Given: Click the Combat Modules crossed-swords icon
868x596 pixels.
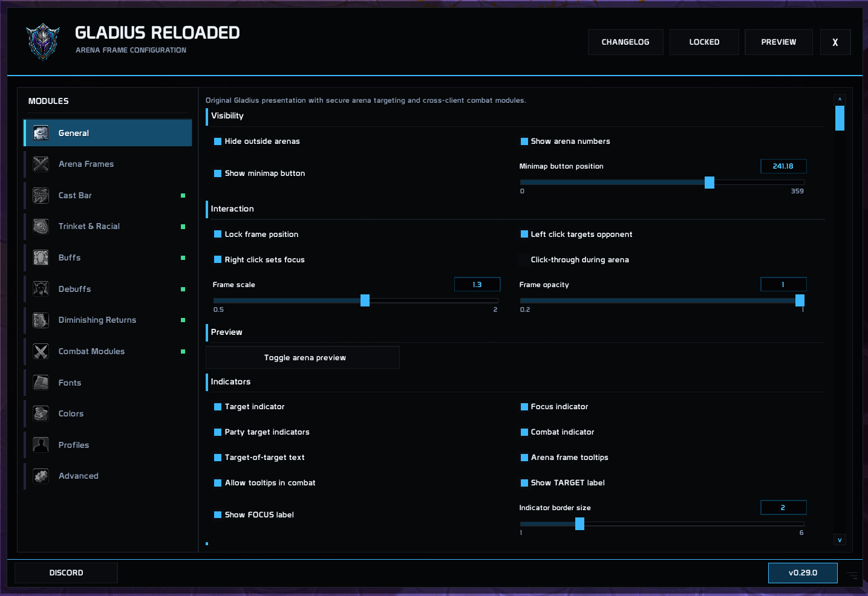Looking at the screenshot, I should coord(41,351).
